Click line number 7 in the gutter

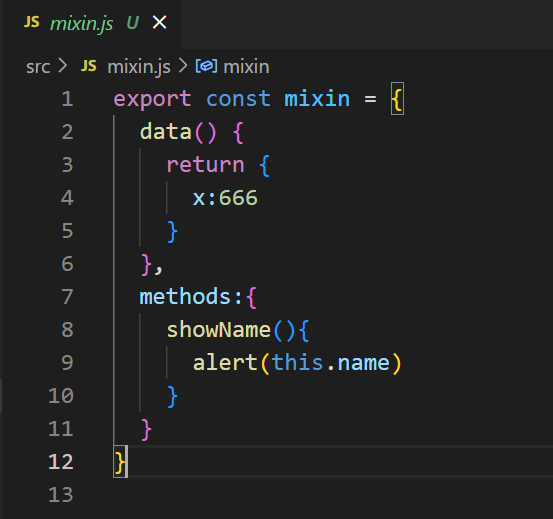coord(67,297)
